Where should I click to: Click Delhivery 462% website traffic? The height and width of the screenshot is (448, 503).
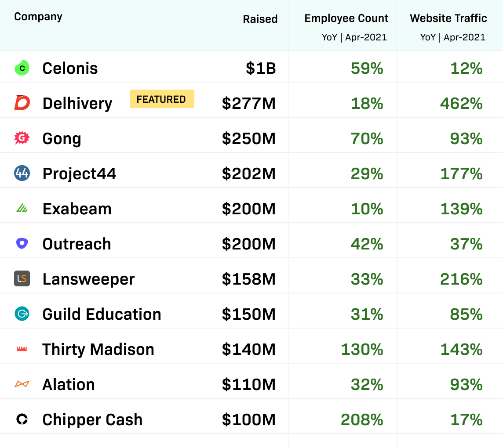(x=461, y=104)
